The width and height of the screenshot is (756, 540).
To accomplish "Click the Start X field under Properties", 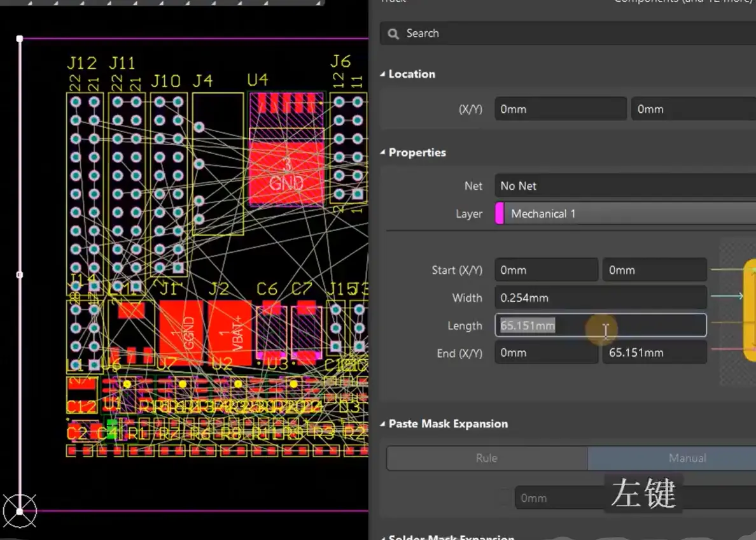I will coord(546,270).
